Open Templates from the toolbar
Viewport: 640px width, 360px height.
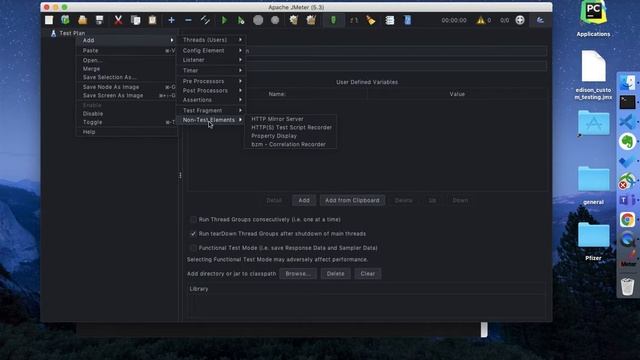[x=65, y=20]
